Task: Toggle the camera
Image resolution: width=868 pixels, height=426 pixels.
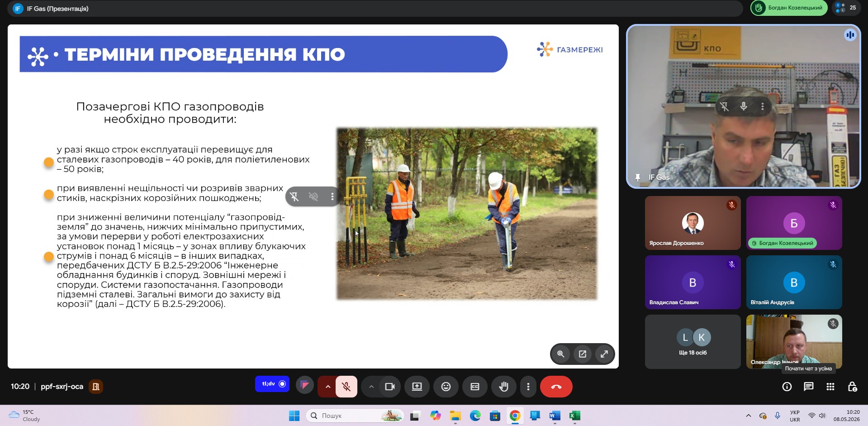Action: point(390,387)
